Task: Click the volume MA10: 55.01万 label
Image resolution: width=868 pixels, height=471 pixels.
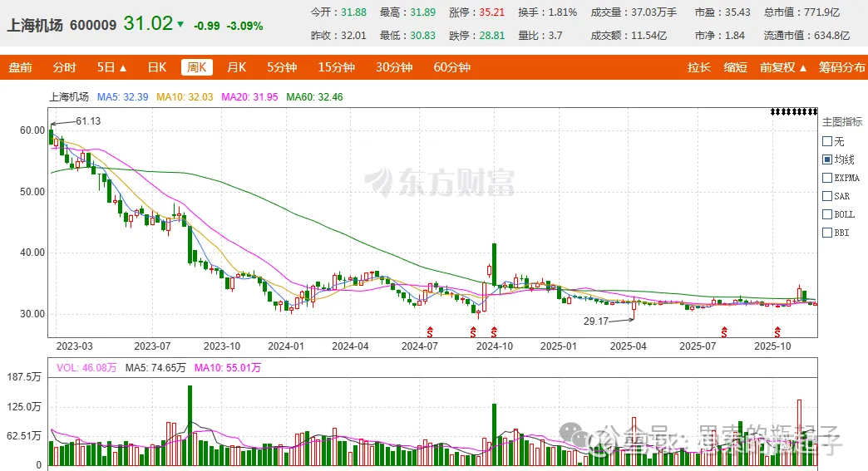Action: click(228, 368)
